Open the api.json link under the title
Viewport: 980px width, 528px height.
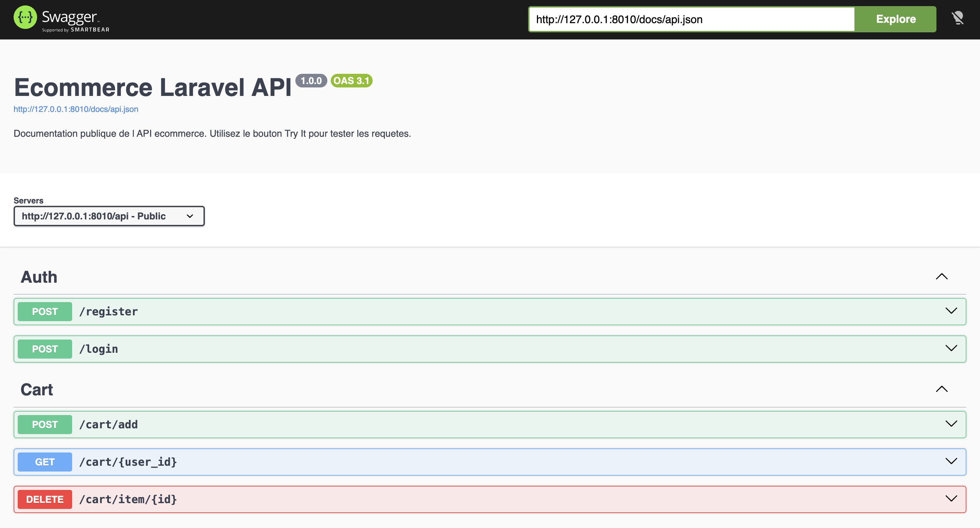coord(76,109)
